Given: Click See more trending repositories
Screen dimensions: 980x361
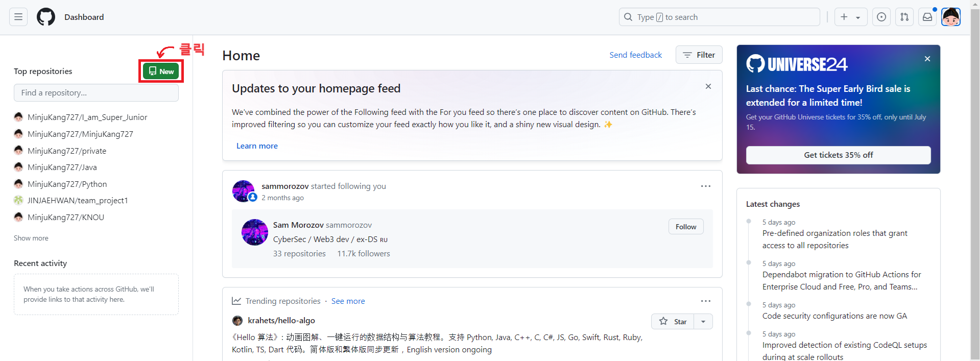Looking at the screenshot, I should (348, 301).
